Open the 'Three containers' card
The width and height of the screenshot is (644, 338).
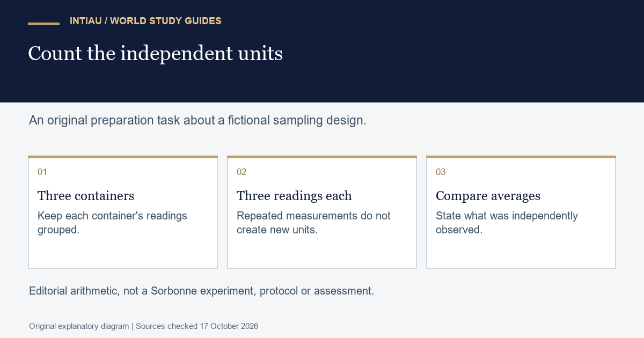tap(123, 212)
